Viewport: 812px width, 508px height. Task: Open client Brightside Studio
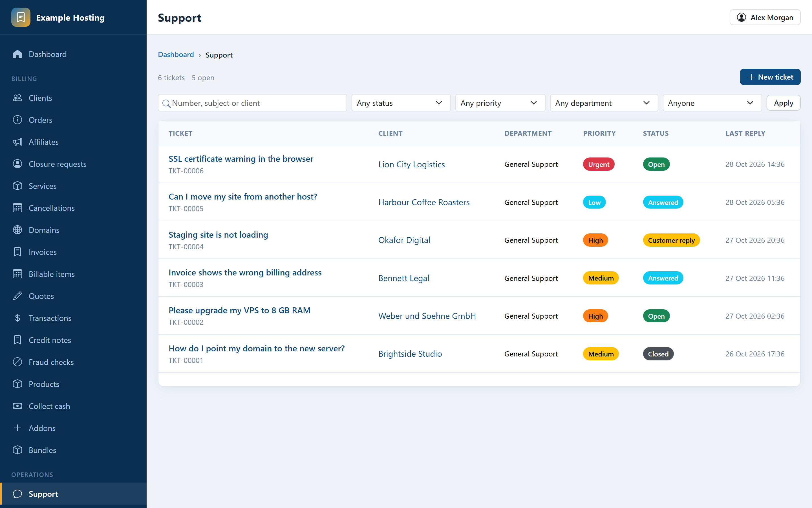[410, 354]
